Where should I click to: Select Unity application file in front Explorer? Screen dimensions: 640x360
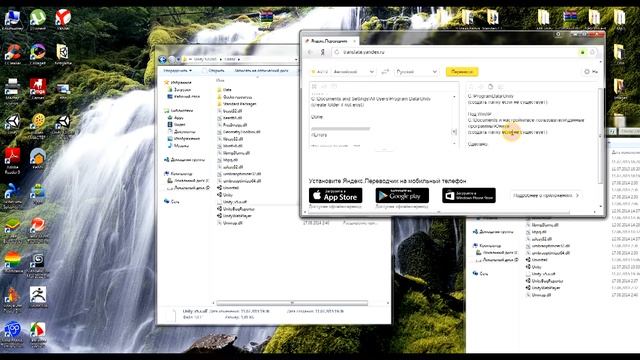click(225, 195)
